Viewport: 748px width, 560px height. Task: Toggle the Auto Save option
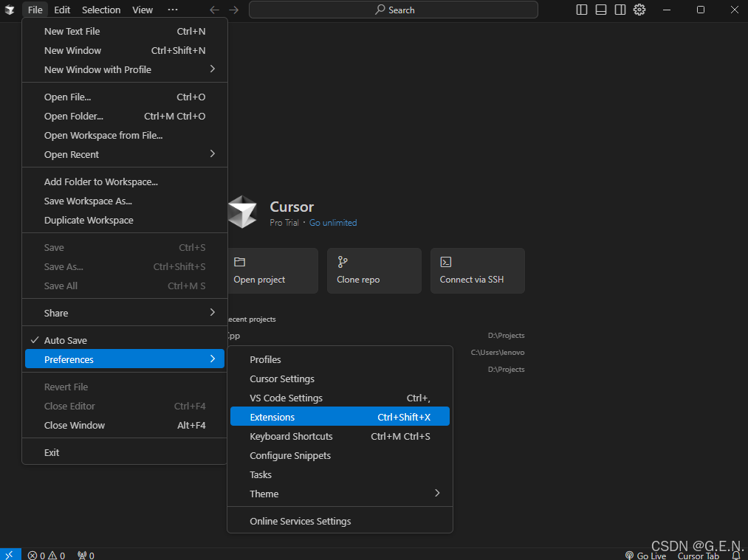point(125,340)
